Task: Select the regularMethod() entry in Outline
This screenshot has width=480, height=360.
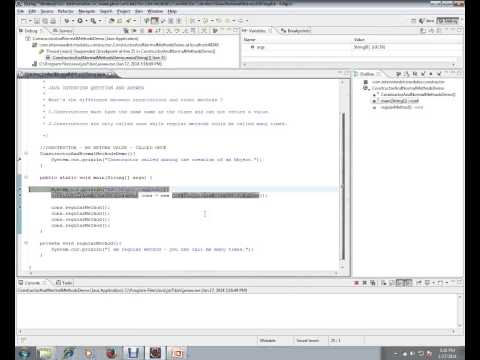Action: [x=398, y=107]
